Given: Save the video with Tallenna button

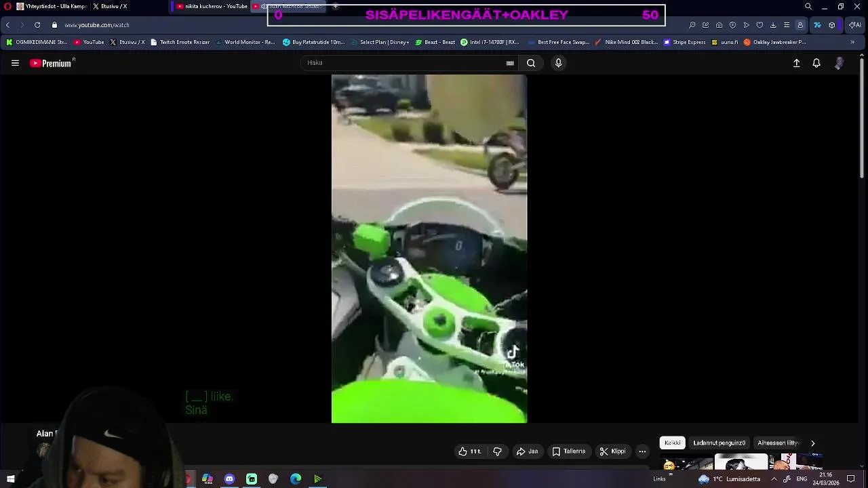Looking at the screenshot, I should point(568,451).
